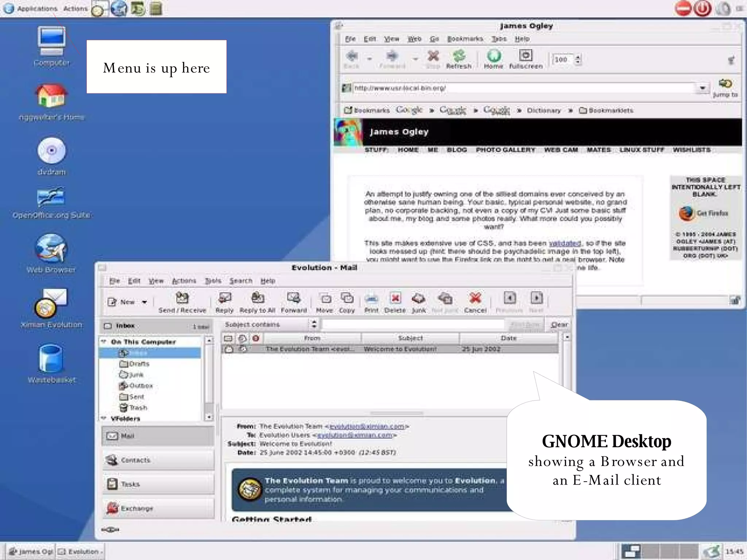Open the browser Tabs menu
Screen dimensions: 747x560
click(x=499, y=39)
